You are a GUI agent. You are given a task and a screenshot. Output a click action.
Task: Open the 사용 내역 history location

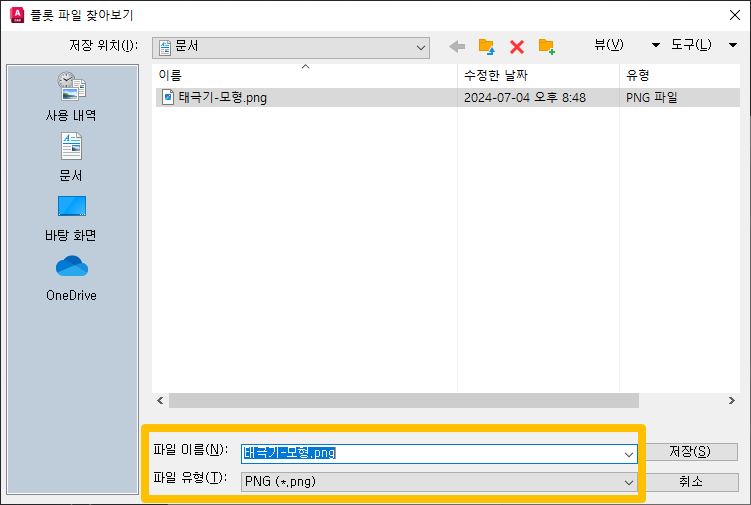71,96
